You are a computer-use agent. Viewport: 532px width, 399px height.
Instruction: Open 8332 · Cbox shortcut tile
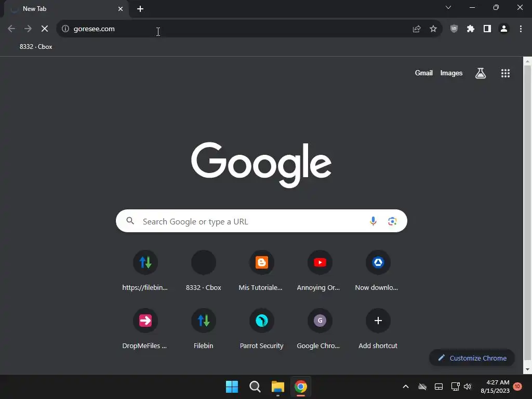click(x=204, y=270)
